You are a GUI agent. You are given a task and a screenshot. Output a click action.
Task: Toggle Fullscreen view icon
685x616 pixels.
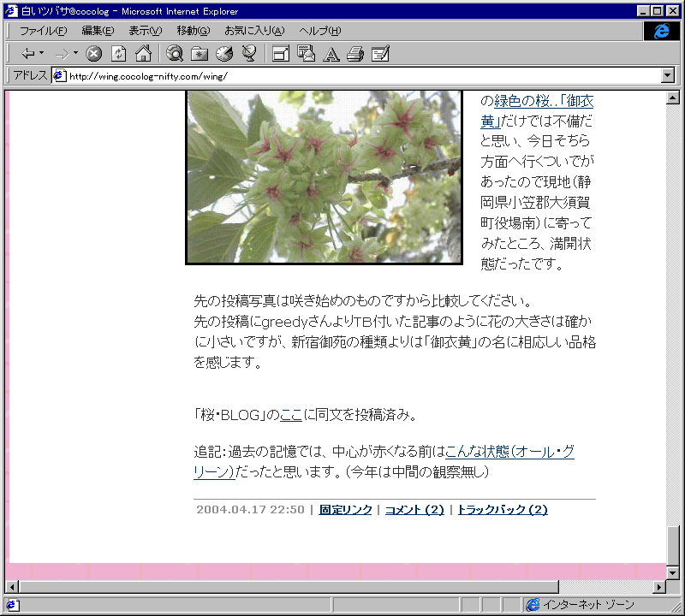coord(281,54)
